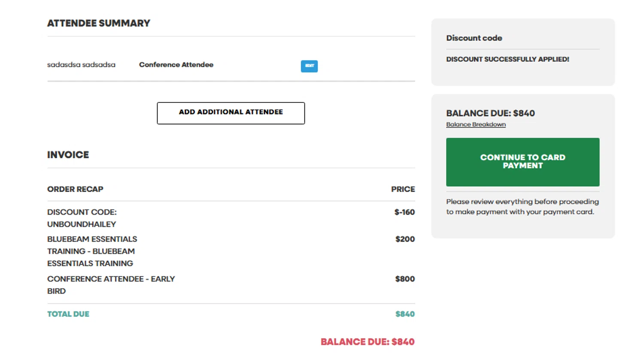This screenshot has height=355, width=644.
Task: Select the Bluebeam Essentials Training line item
Action: (92, 251)
